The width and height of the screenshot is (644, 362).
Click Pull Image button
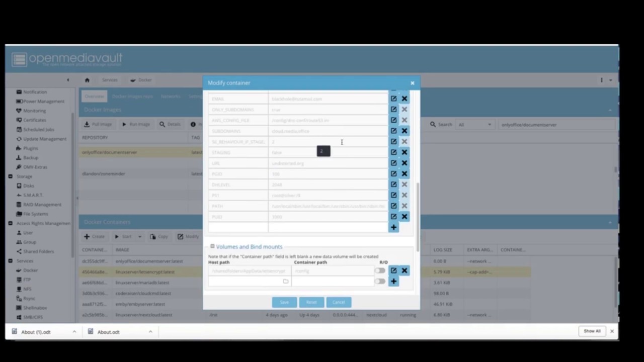(x=98, y=124)
